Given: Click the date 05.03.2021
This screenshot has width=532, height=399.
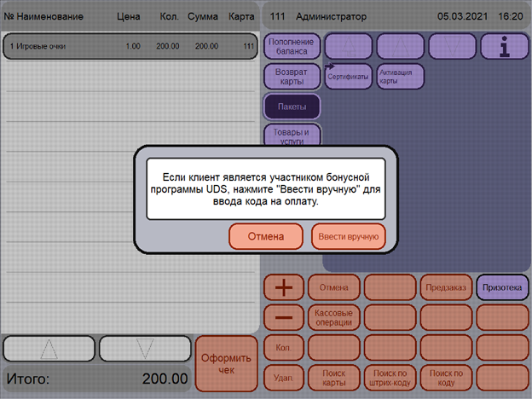Looking at the screenshot, I should click(462, 16).
